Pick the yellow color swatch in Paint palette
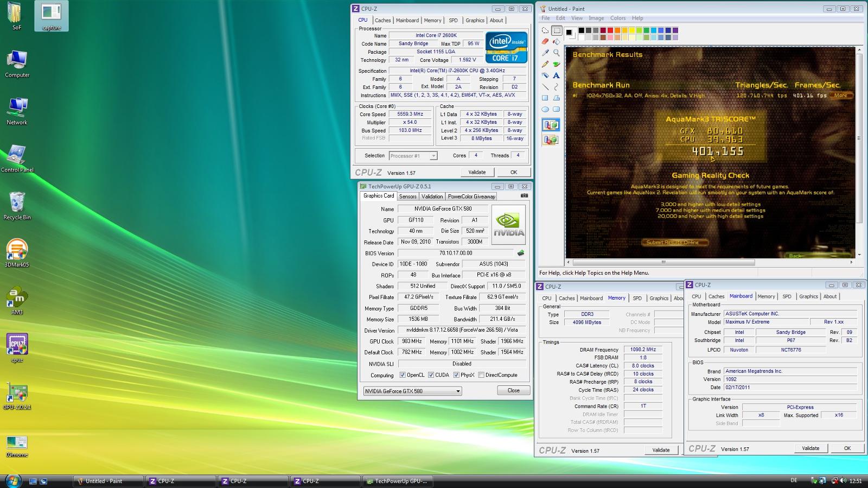This screenshot has height=488, width=868. click(x=632, y=30)
